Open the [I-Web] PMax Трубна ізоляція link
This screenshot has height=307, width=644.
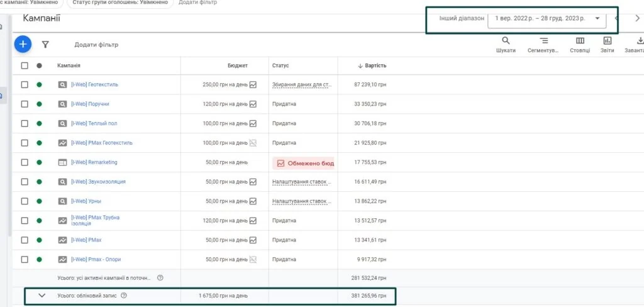click(96, 221)
